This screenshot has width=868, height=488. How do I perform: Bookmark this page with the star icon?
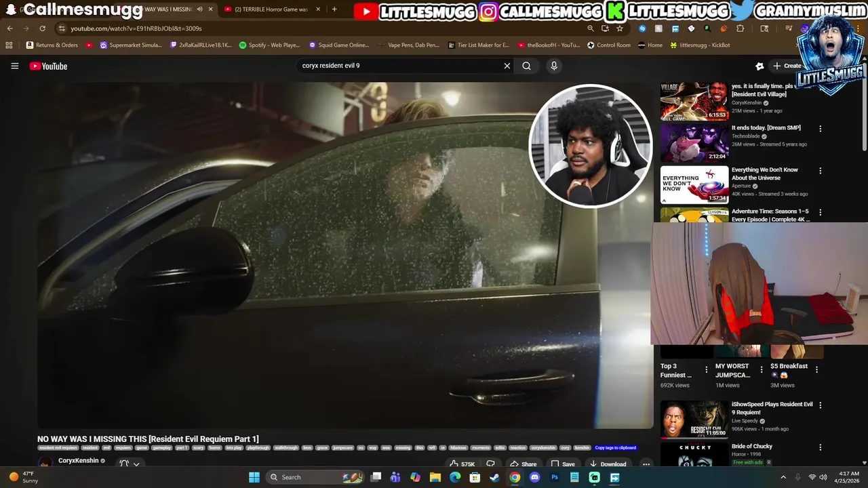(620, 28)
